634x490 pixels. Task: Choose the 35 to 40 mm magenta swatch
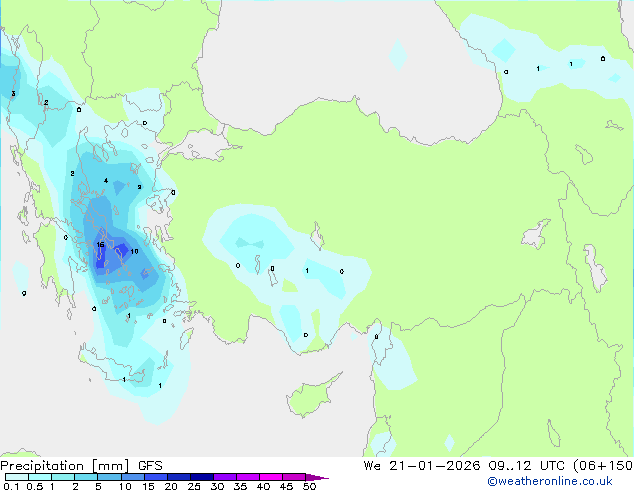(x=247, y=477)
